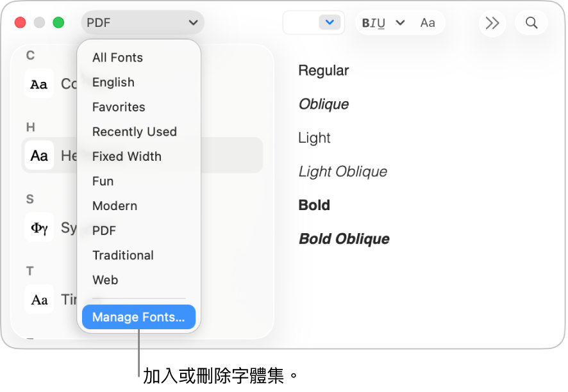568x392 pixels.
Task: Show more toolbar items with double chevron
Action: coord(492,23)
